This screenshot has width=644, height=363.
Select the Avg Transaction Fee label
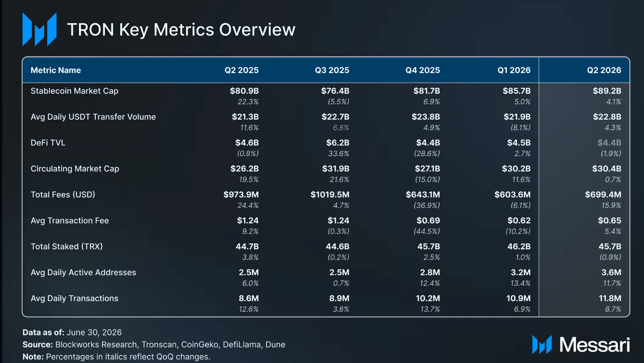pos(70,220)
